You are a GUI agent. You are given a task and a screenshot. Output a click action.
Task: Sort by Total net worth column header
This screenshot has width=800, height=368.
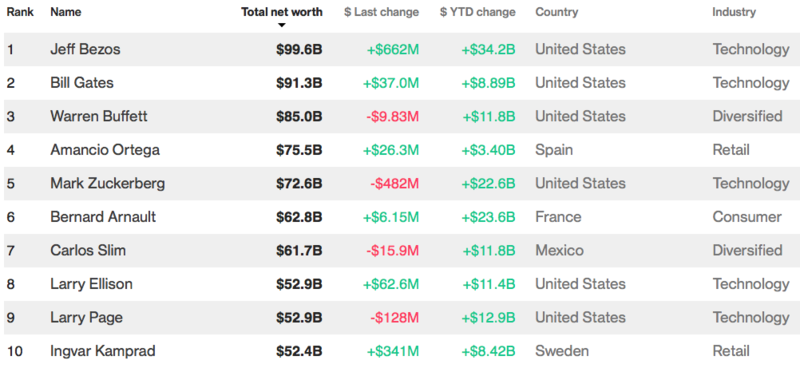click(x=282, y=12)
